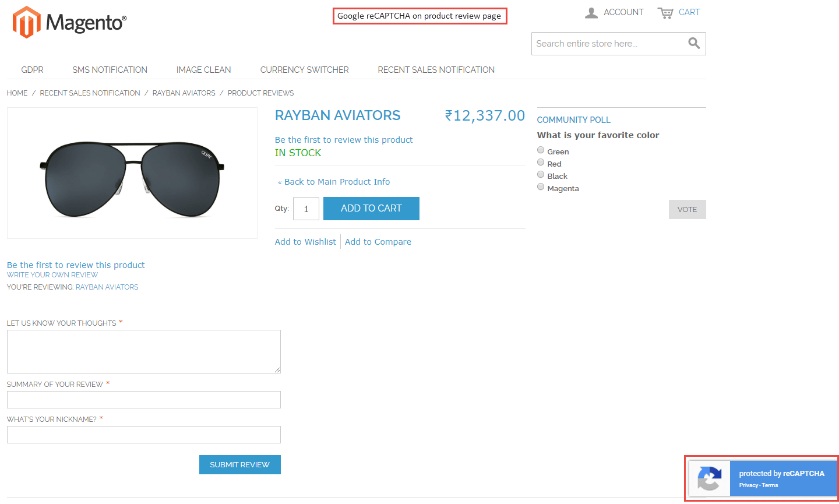Open the Currency Switcher menu
The image size is (839, 504).
(304, 70)
